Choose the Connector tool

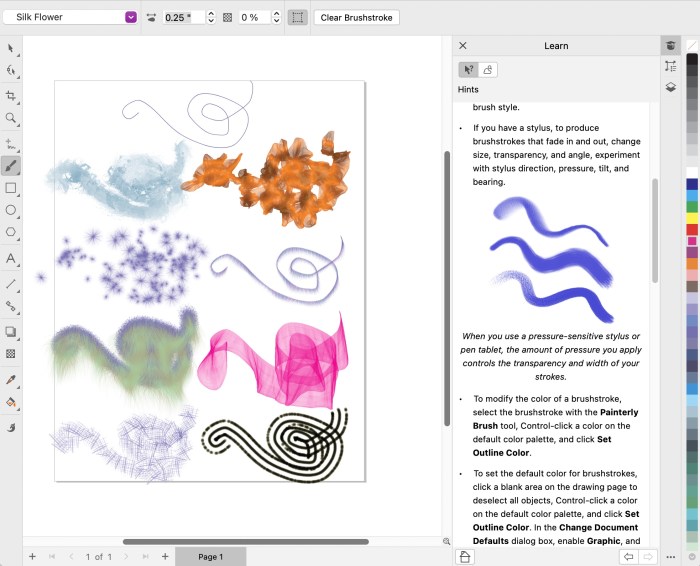11,306
